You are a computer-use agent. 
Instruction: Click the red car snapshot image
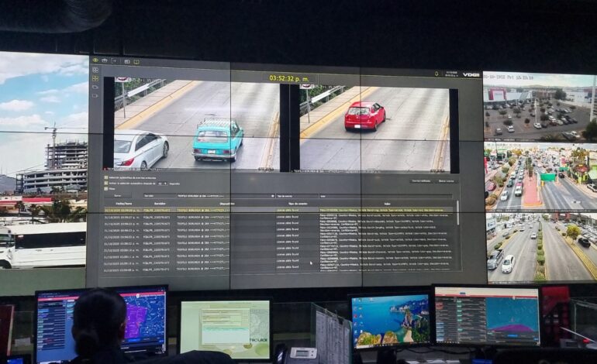(374, 129)
